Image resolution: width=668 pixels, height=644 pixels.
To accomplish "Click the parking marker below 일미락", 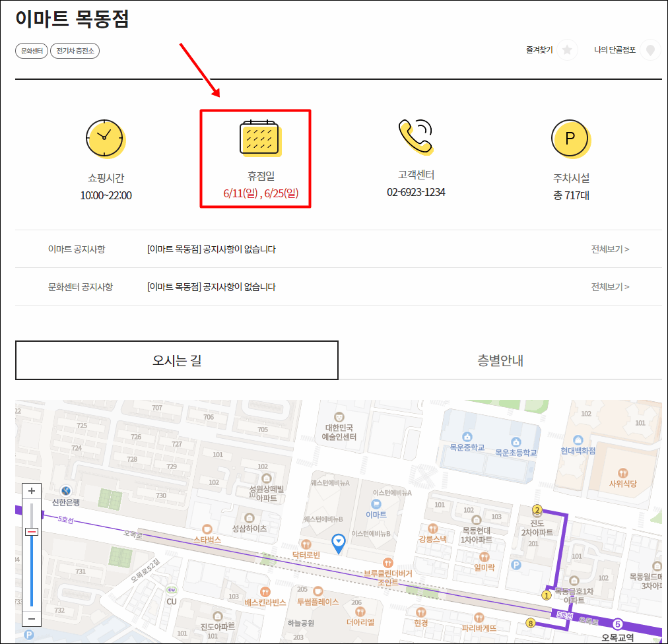I will (x=516, y=565).
